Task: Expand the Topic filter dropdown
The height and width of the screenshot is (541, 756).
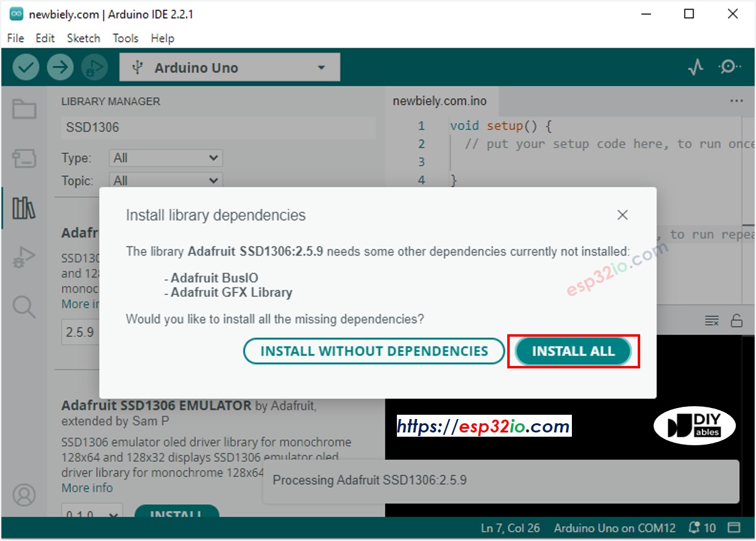Action: pos(166,181)
